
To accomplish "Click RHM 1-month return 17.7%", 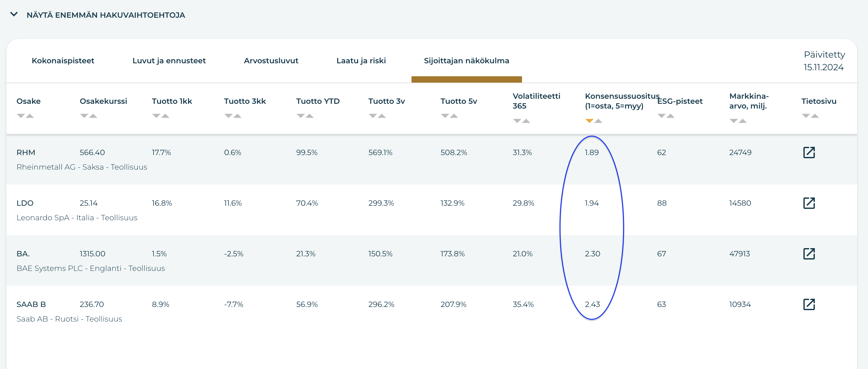I will [x=161, y=152].
